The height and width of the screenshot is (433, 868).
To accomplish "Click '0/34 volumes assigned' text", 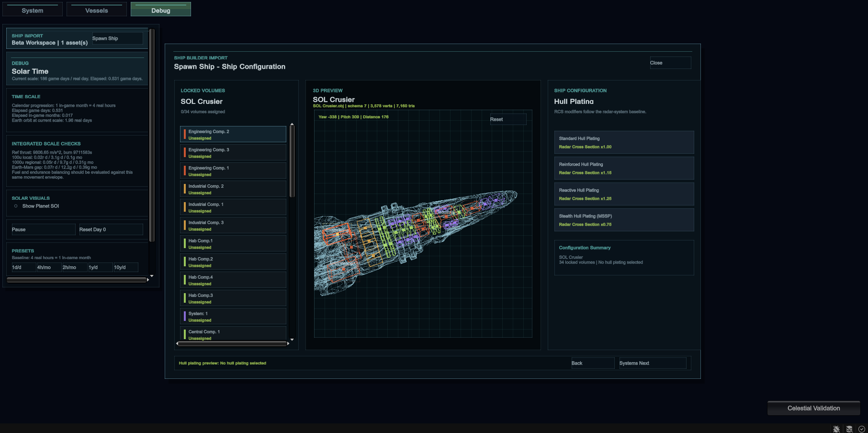I will click(203, 112).
